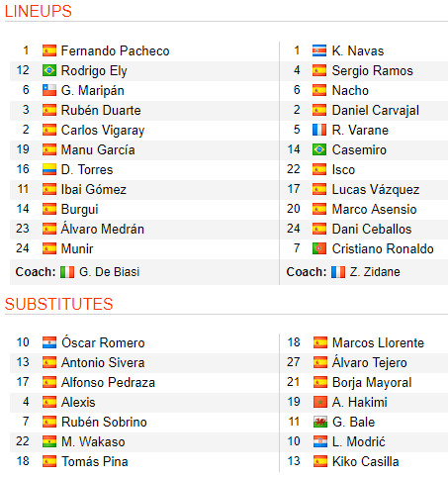Viewport: 448px width, 478px height.
Task: Click the Costa Rica flag beside K. Navas
Action: point(319,50)
